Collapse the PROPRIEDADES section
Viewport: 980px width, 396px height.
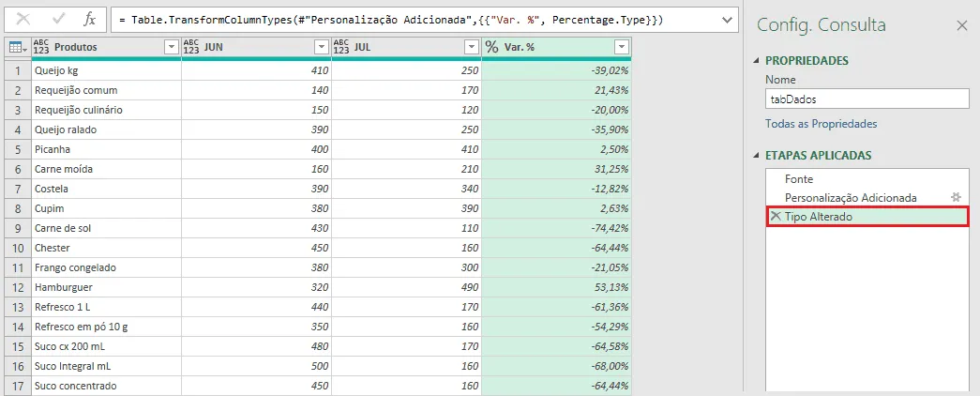coord(758,61)
